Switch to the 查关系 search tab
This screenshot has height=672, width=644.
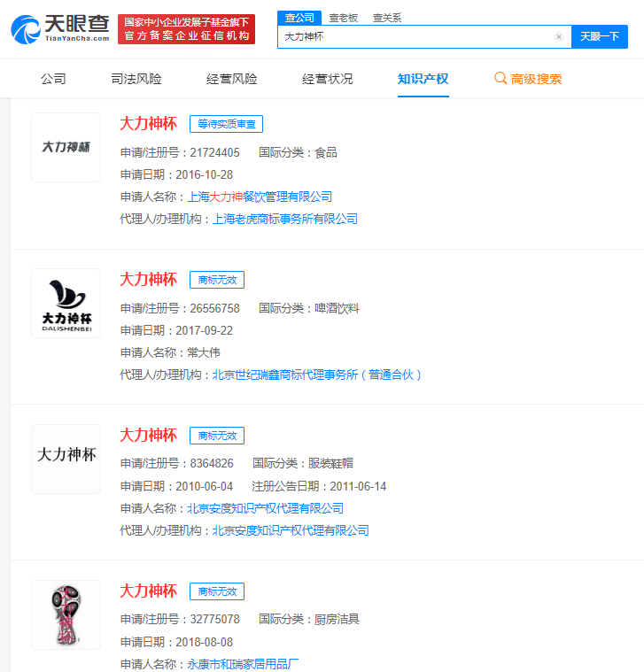click(387, 18)
